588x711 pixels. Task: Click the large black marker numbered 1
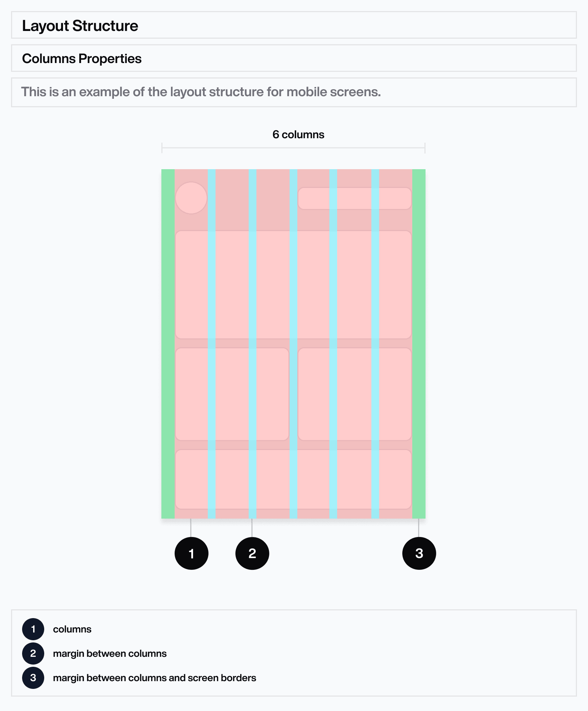191,553
